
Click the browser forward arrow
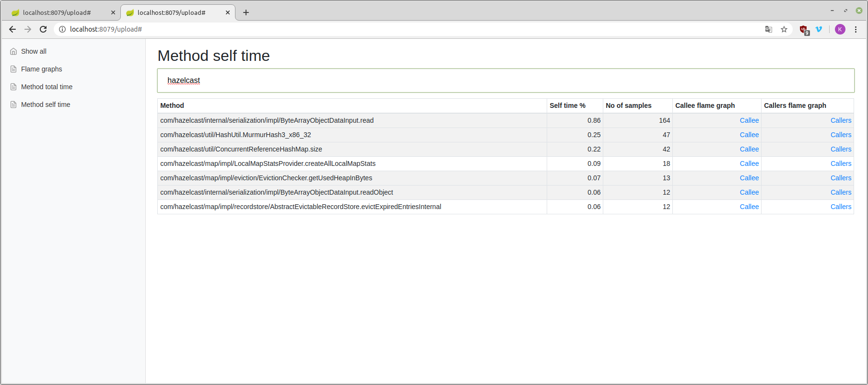[x=28, y=29]
